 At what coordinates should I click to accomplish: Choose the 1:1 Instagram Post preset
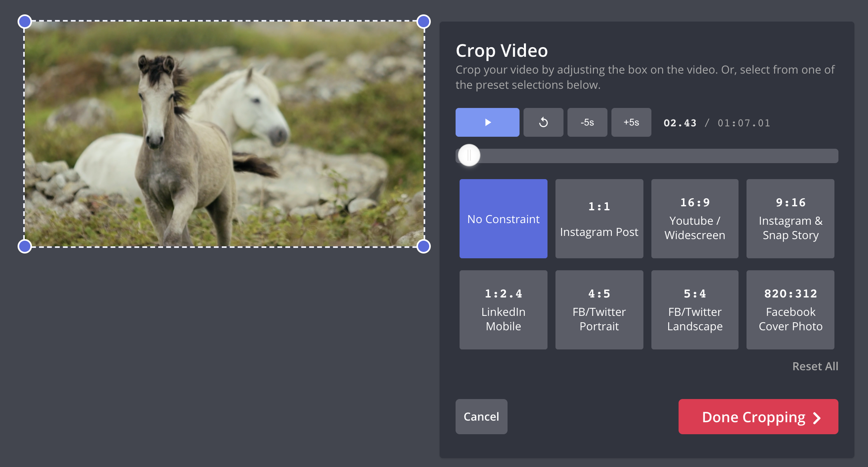[599, 219]
